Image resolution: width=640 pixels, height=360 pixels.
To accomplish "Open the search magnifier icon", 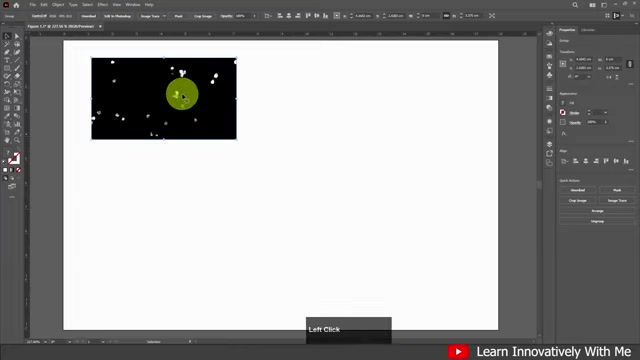I will pos(575,5).
